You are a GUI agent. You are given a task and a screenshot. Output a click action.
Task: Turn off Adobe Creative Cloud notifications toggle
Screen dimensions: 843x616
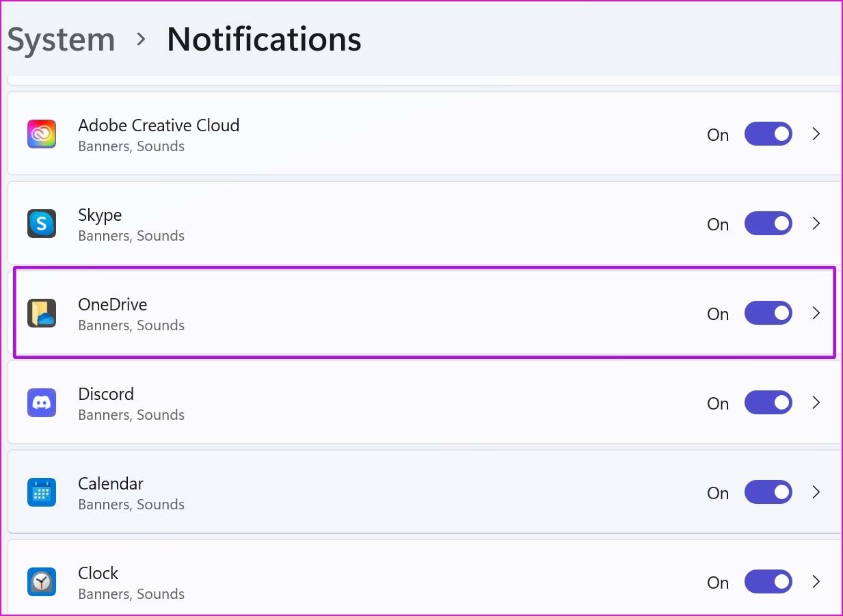[768, 134]
